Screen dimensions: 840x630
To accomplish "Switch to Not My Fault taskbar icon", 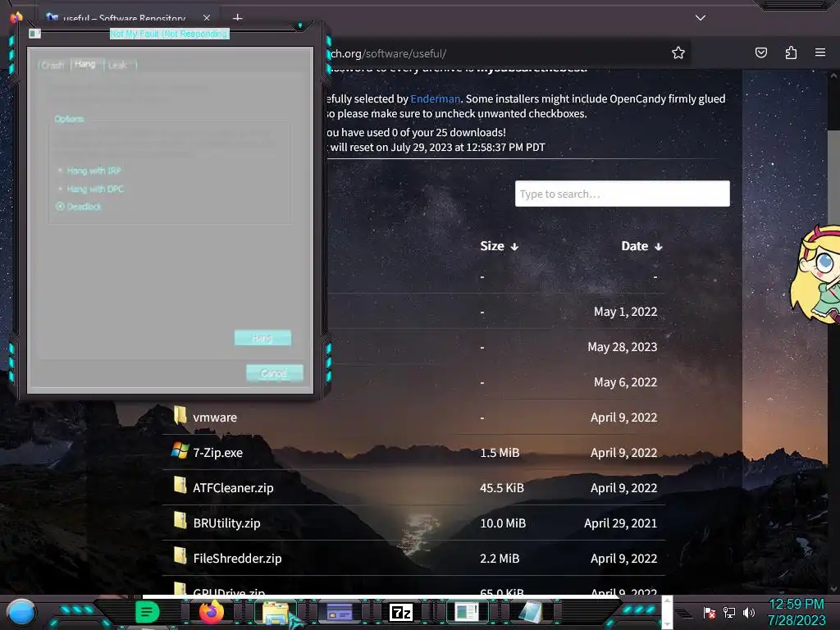I will pyautogui.click(x=466, y=612).
